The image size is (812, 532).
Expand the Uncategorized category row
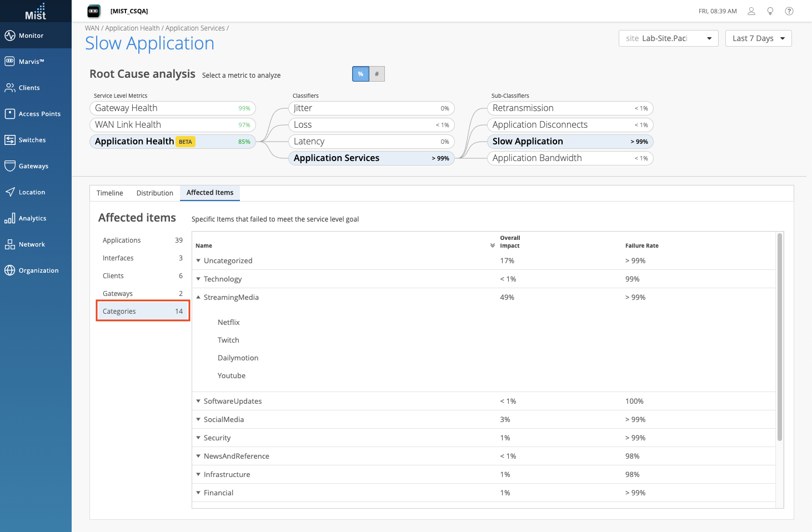point(198,260)
